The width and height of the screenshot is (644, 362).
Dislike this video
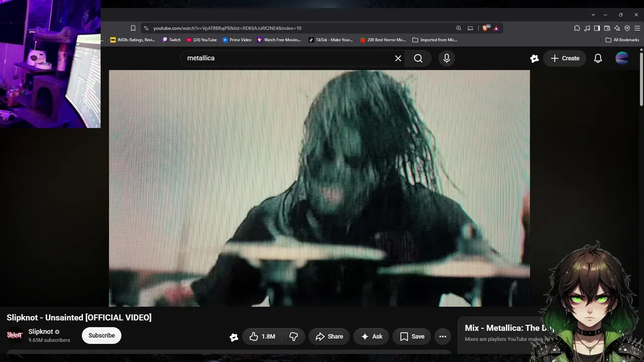tap(294, 336)
